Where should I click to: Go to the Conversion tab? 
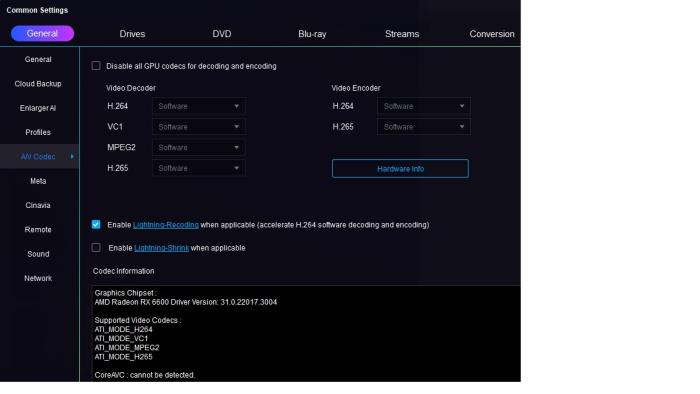[492, 34]
